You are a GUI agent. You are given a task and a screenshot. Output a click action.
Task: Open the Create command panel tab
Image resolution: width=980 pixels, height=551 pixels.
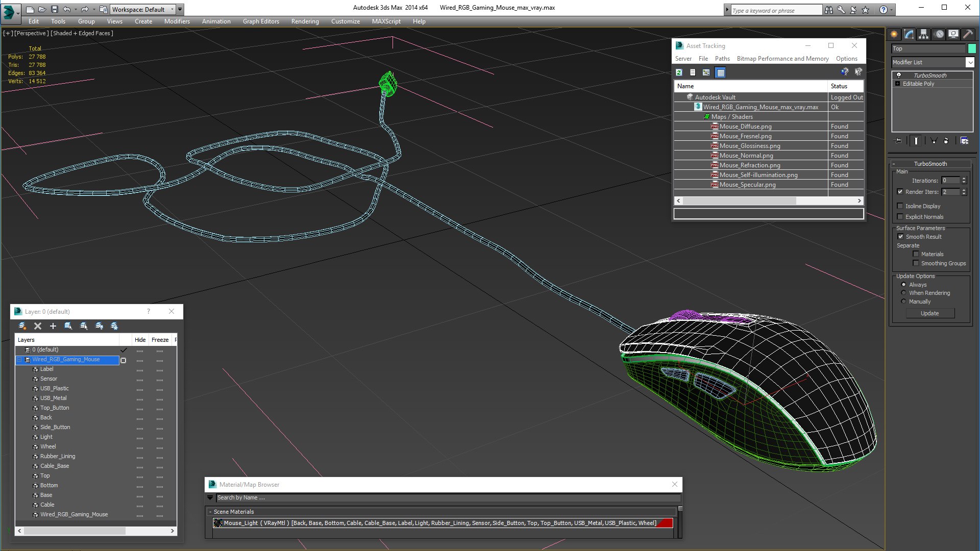pyautogui.click(x=894, y=34)
